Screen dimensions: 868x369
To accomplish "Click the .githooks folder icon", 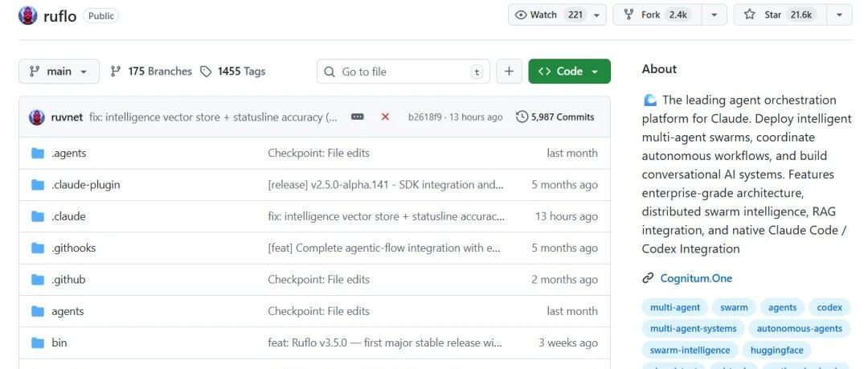I will point(38,248).
